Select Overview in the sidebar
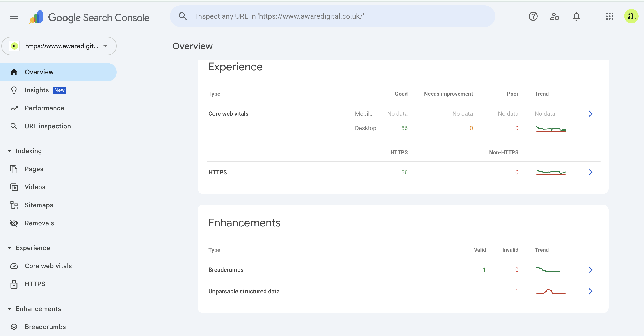The width and height of the screenshot is (644, 336). [x=58, y=72]
